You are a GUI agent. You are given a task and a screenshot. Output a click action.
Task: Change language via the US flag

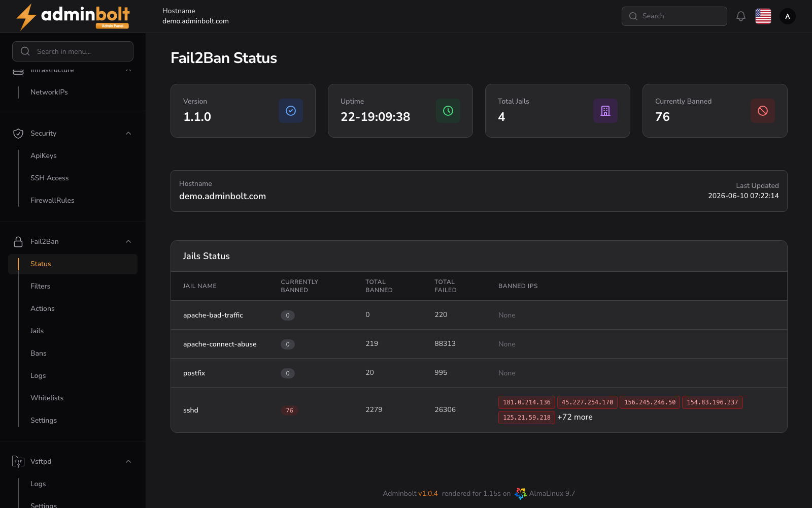[763, 16]
